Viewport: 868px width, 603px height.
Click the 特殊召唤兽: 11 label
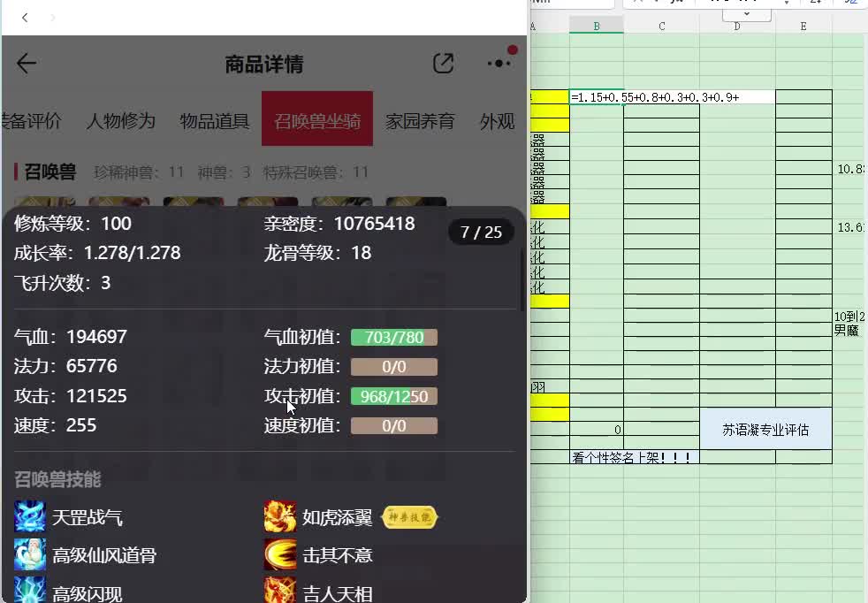(x=316, y=172)
